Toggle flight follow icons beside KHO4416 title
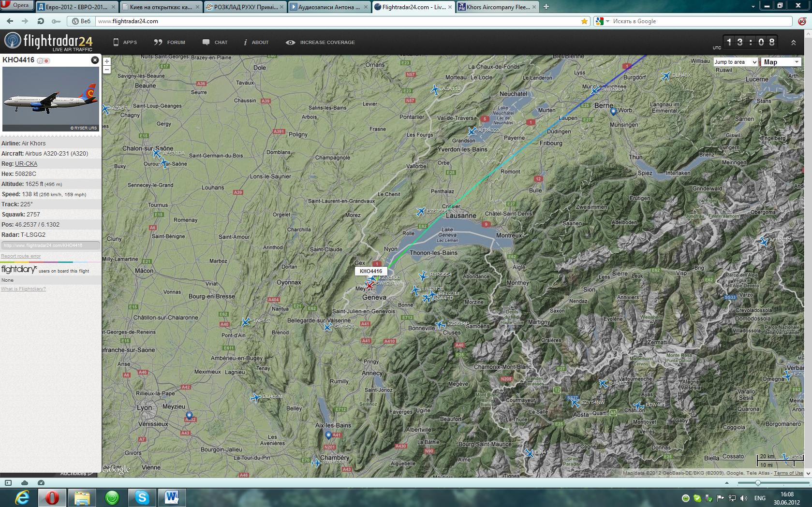Viewport: 812px width, 507px height. [x=43, y=61]
